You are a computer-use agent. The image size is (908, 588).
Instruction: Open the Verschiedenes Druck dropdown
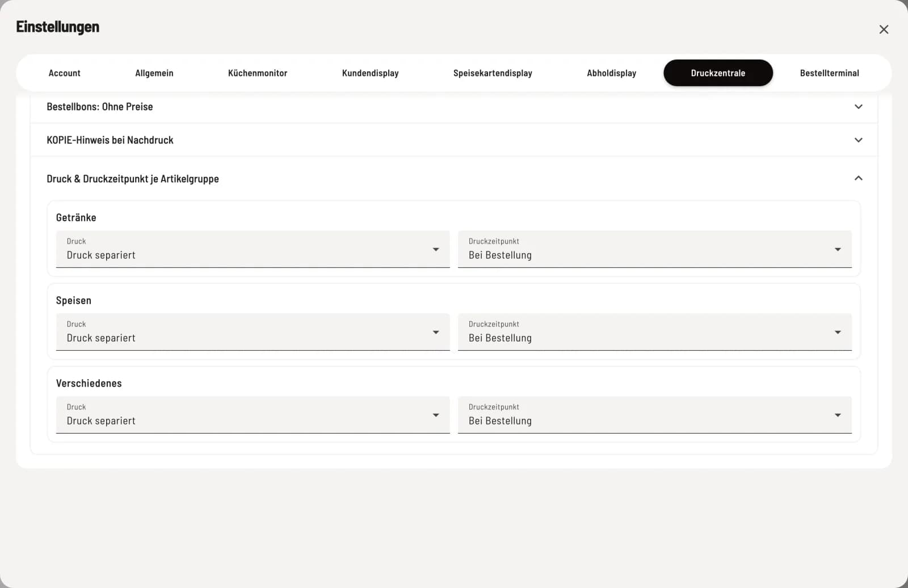(253, 415)
